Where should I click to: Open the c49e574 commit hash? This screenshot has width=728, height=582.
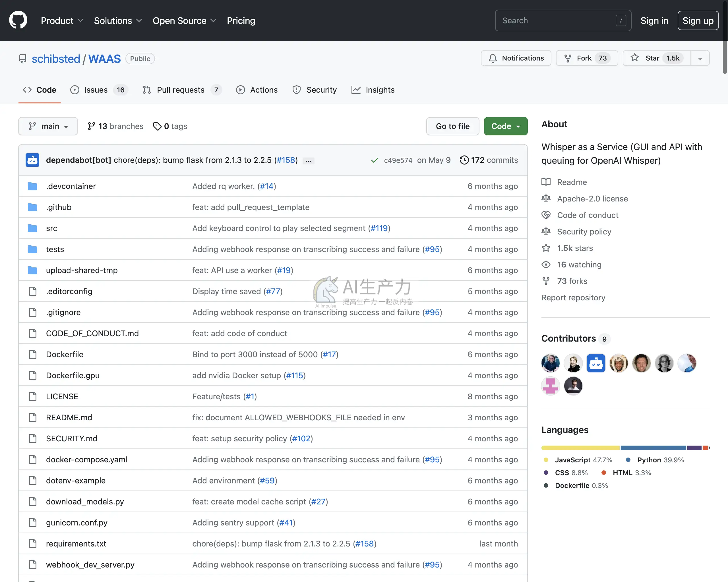pos(398,160)
